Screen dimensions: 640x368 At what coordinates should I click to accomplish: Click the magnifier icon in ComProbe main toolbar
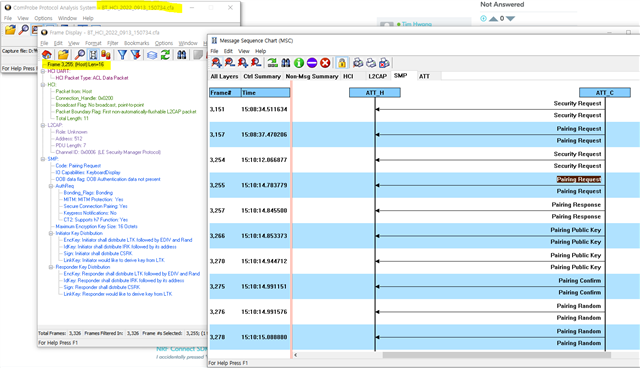24,30
